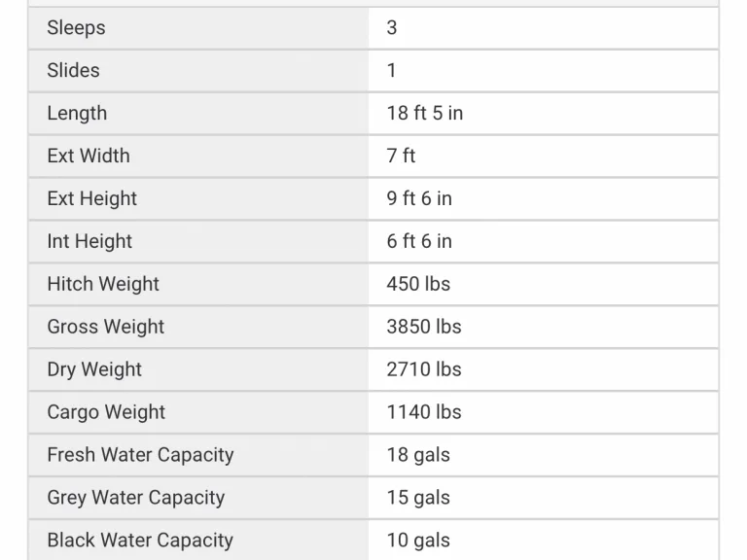Click the Slides value 1
Image resolution: width=747 pixels, height=560 pixels.
coord(392,70)
